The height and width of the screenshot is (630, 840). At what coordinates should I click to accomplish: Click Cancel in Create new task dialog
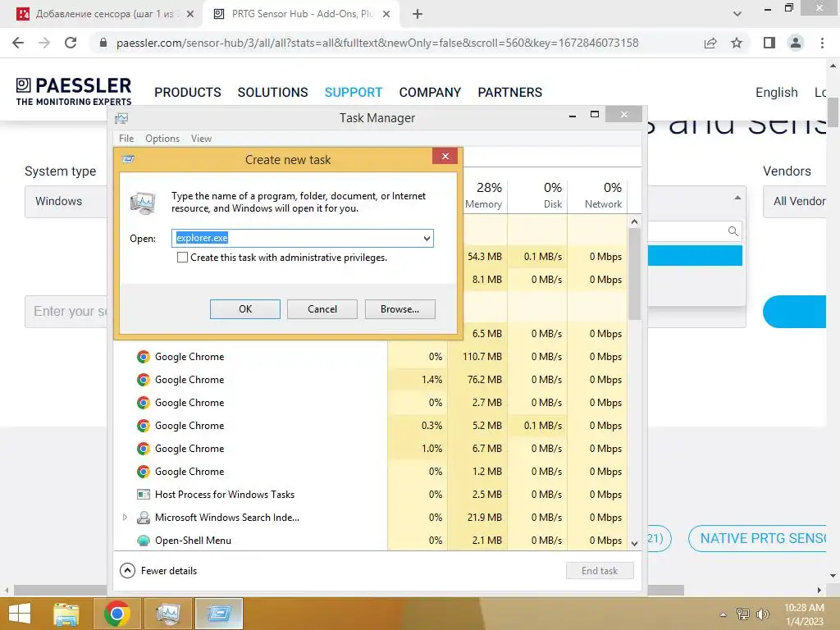(322, 309)
